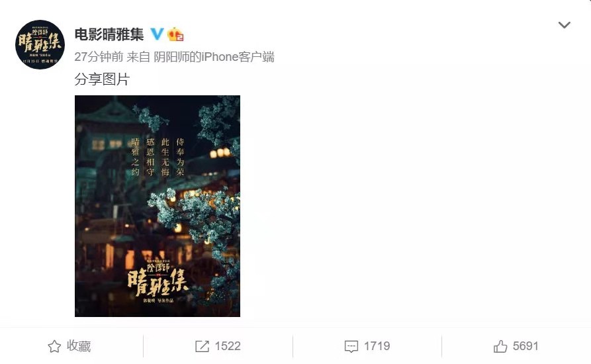The height and width of the screenshot is (364, 591).
Task: Click the star favorite icon
Action: coord(54,346)
